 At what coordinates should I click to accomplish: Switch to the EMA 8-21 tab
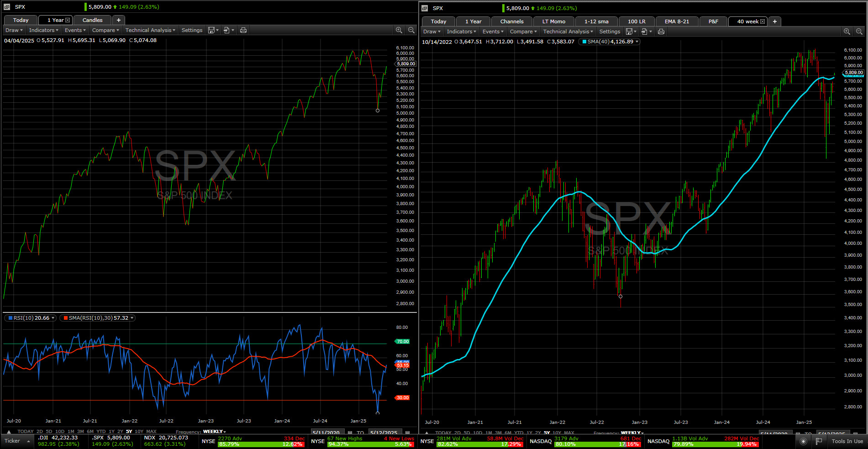[677, 21]
